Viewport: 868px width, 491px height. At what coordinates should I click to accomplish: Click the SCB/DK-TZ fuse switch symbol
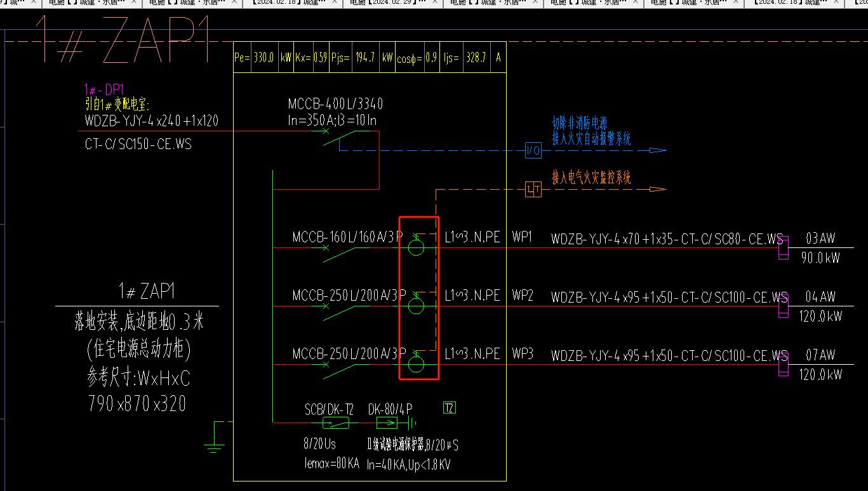(x=337, y=423)
